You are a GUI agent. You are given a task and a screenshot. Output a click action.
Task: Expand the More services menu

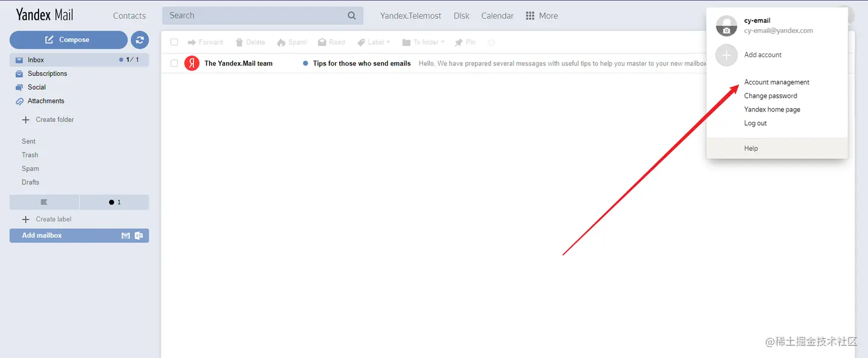coord(542,16)
